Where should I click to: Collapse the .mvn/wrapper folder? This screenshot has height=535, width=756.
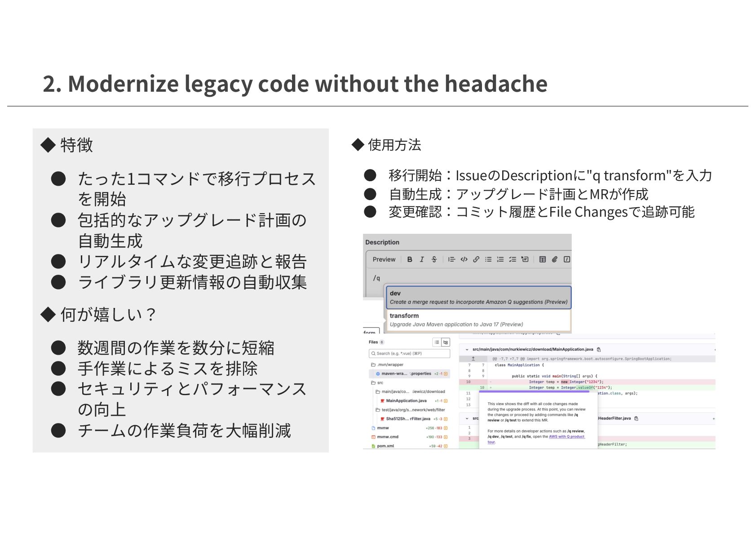[x=387, y=365]
